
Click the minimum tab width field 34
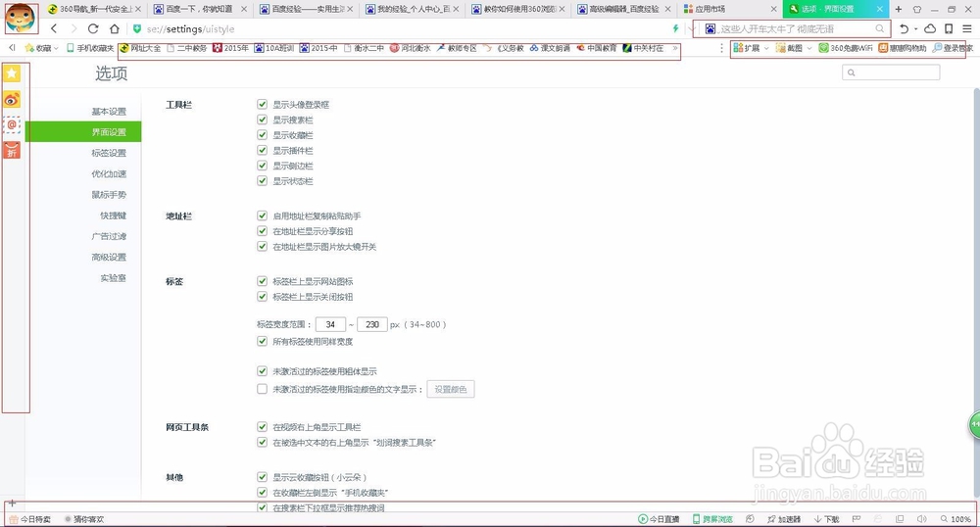pyautogui.click(x=330, y=324)
